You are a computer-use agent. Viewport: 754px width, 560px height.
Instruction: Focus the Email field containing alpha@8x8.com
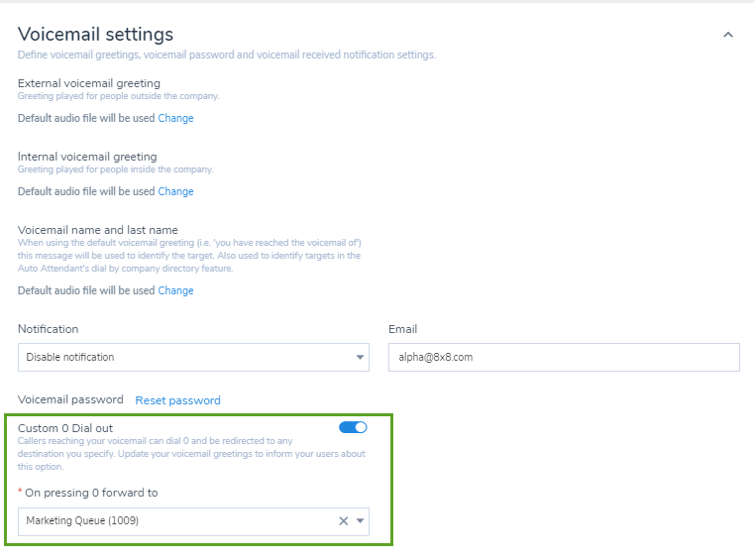(x=564, y=357)
